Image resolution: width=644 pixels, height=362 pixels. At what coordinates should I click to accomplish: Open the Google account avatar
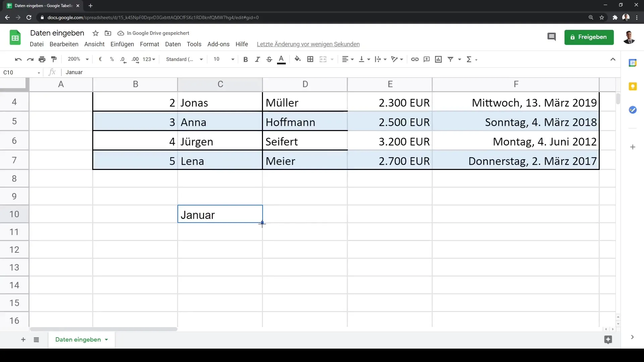[629, 37]
